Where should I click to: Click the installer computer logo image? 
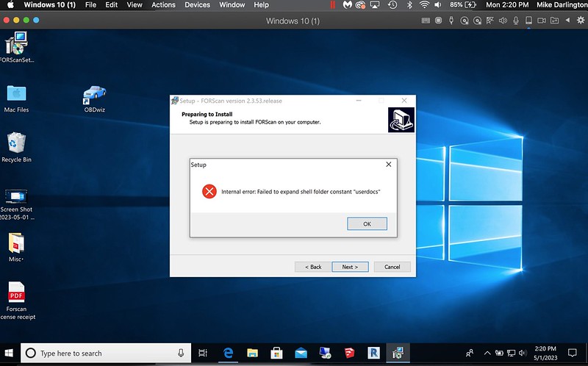click(x=401, y=120)
